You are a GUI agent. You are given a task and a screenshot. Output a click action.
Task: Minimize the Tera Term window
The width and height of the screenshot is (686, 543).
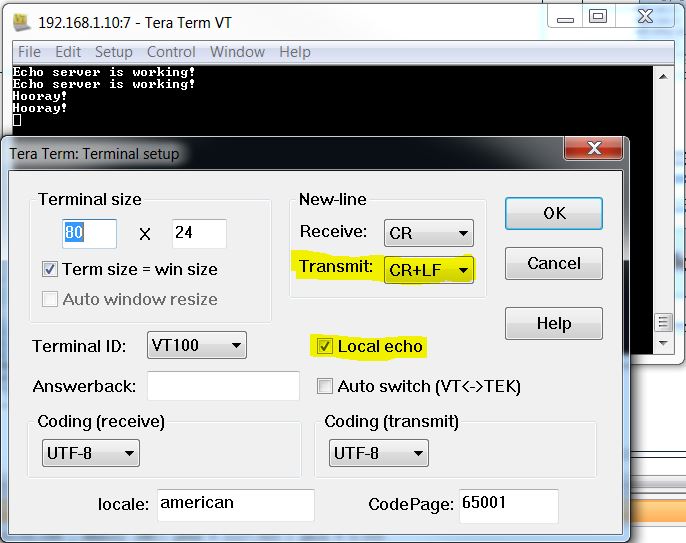[x=565, y=19]
